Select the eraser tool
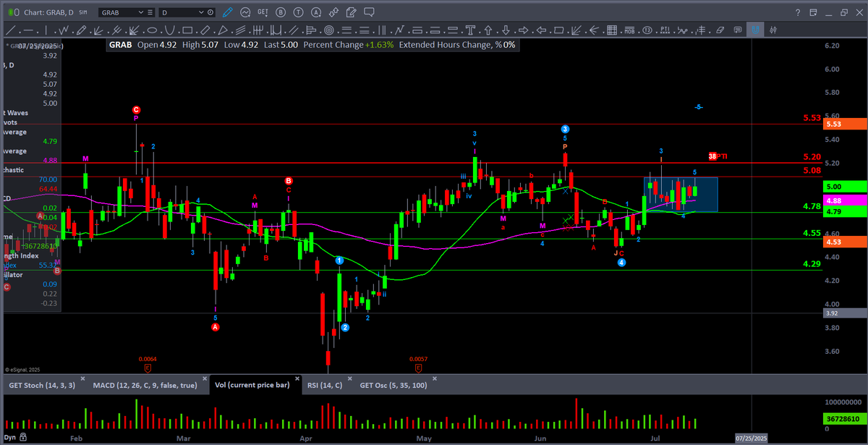This screenshot has width=868, height=445. pos(720,30)
